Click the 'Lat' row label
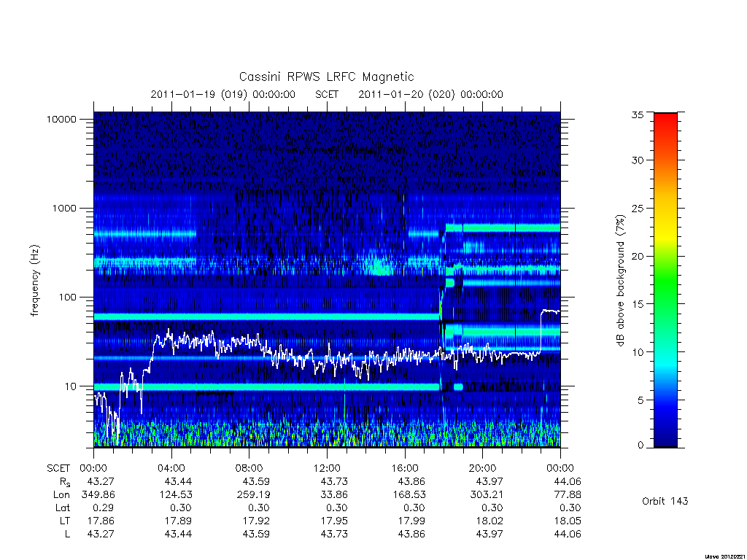This screenshot has height=560, width=747. pyautogui.click(x=62, y=507)
